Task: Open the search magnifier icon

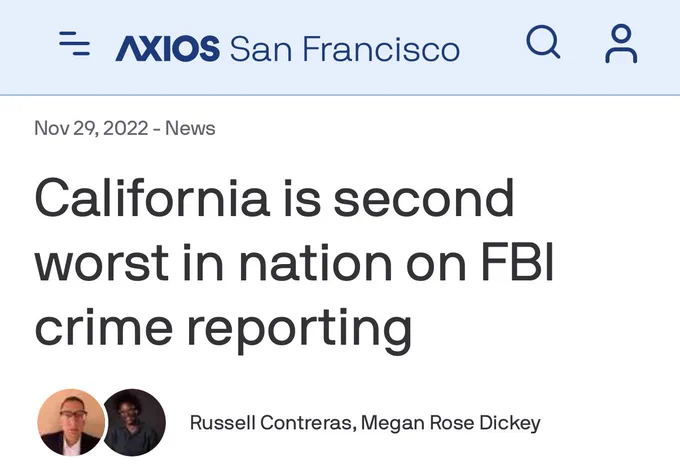Action: click(x=543, y=43)
